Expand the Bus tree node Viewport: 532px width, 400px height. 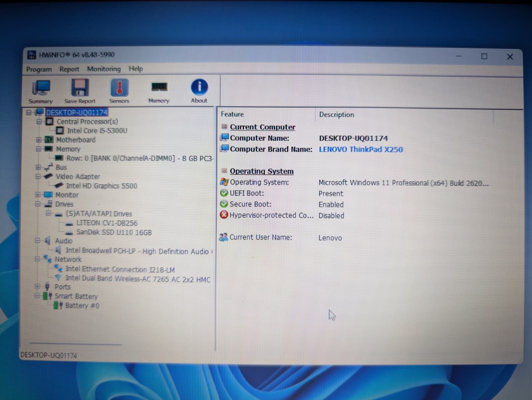[x=38, y=167]
